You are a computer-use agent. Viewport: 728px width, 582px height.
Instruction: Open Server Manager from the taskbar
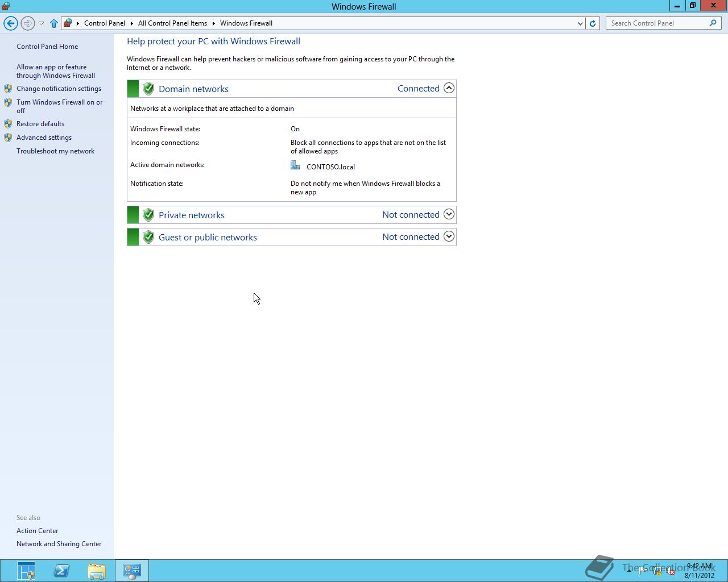coord(26,571)
